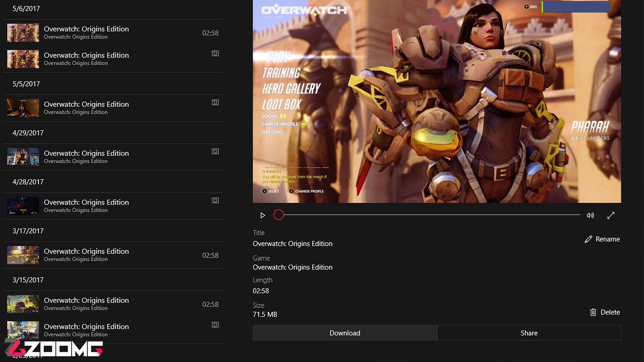Click the 3/17/2017 date header

28,231
